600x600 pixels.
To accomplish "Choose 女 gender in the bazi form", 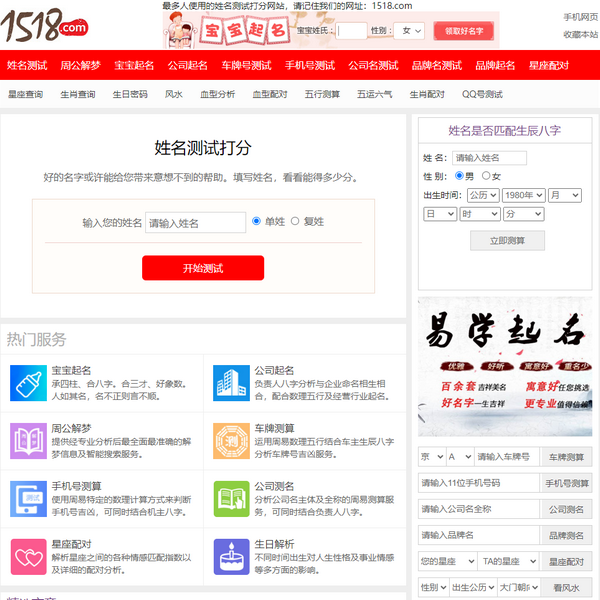I will click(x=485, y=176).
